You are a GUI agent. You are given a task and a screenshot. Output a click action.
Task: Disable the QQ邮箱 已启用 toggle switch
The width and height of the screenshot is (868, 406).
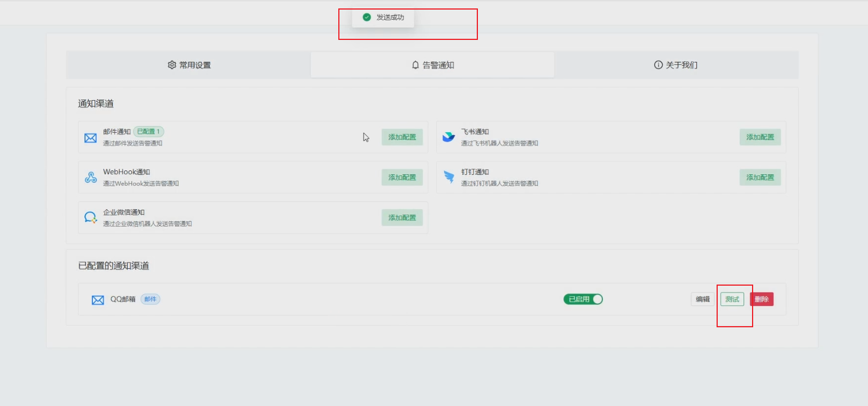[583, 299]
